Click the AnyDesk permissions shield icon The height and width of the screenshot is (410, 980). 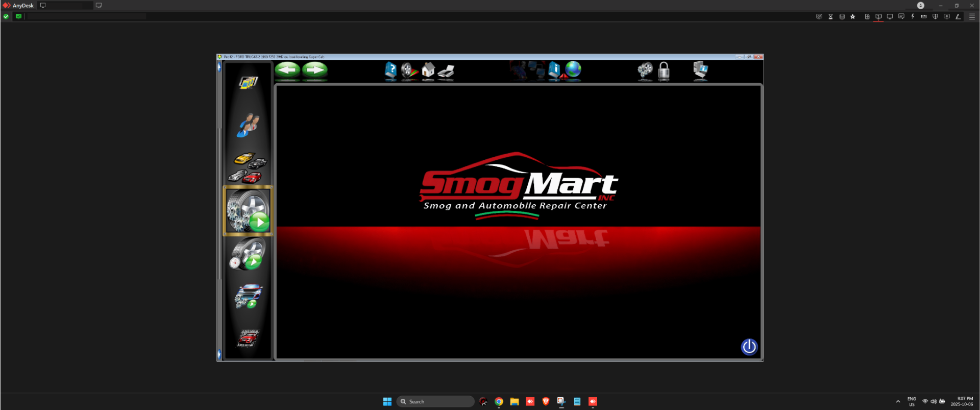point(935,16)
